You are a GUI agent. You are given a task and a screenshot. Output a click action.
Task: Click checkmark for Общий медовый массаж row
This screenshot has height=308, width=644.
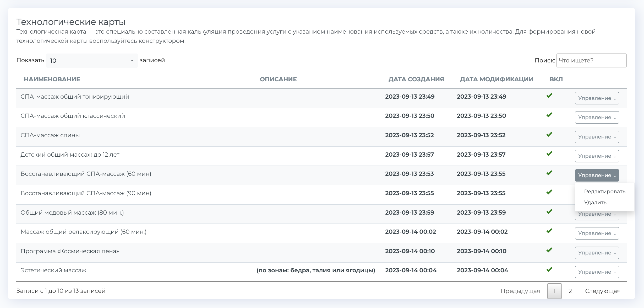tap(549, 212)
